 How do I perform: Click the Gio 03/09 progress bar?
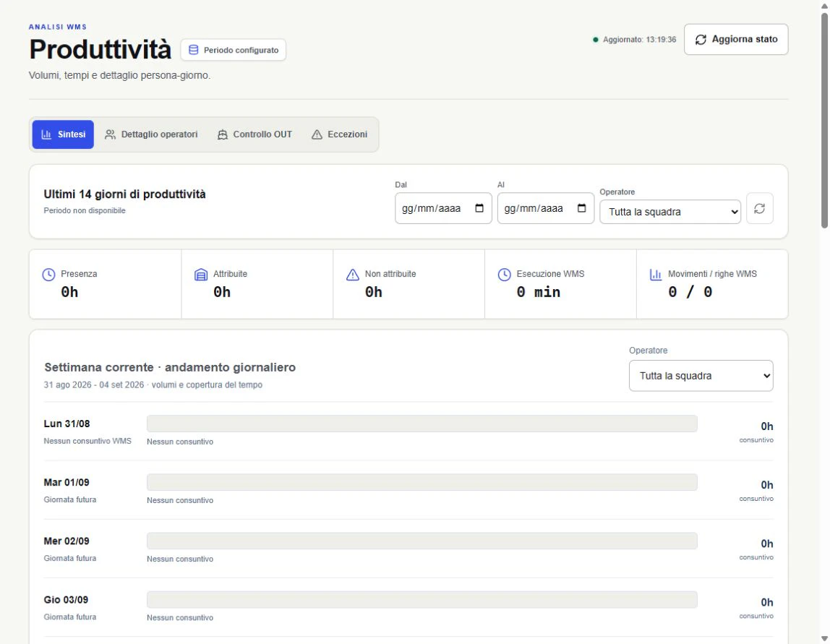click(422, 600)
